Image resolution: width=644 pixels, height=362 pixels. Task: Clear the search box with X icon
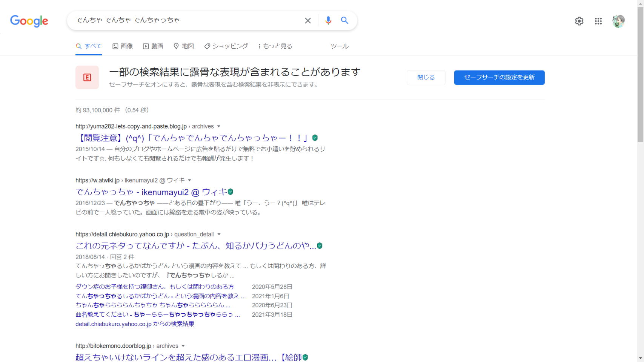click(308, 21)
